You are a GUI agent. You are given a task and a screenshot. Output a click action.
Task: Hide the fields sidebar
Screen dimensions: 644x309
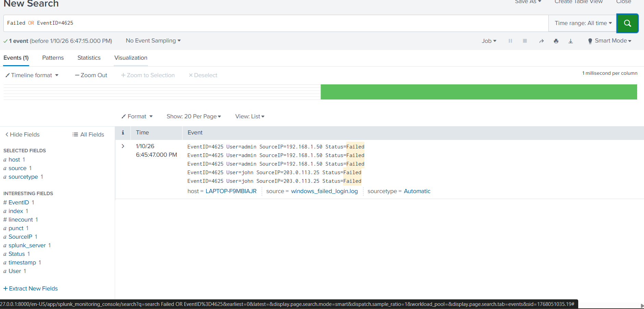click(x=23, y=134)
